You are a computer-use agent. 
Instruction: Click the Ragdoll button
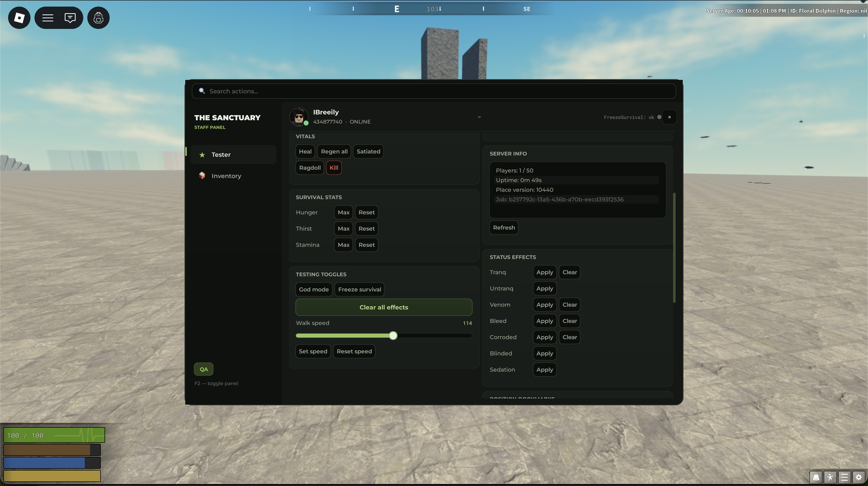click(x=310, y=168)
